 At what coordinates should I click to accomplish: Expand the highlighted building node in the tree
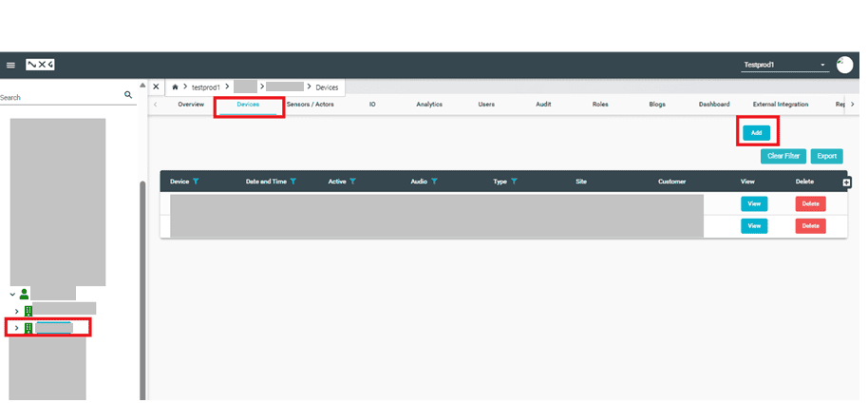16,328
